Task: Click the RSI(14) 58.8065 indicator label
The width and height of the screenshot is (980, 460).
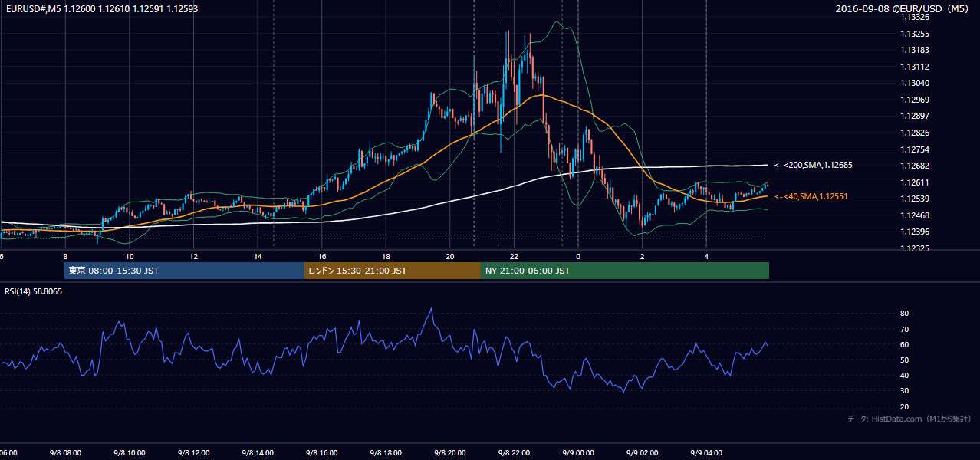Action: click(x=33, y=291)
